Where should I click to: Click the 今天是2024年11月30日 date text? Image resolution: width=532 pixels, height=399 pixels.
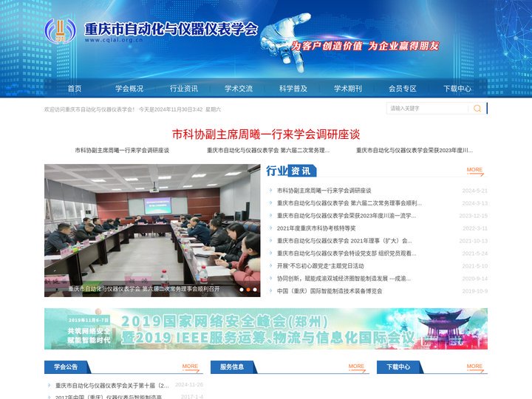pyautogui.click(x=171, y=109)
